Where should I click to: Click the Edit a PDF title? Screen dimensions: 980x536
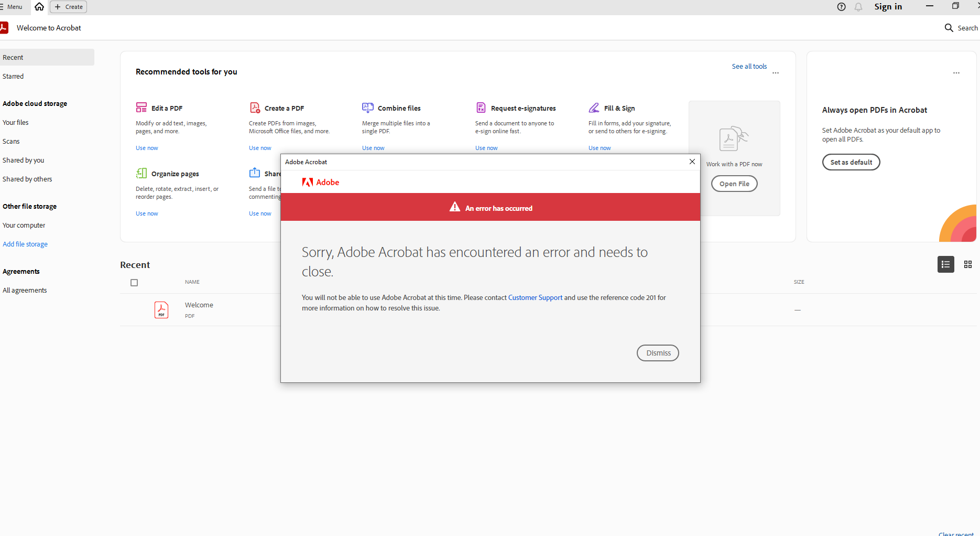pos(167,108)
